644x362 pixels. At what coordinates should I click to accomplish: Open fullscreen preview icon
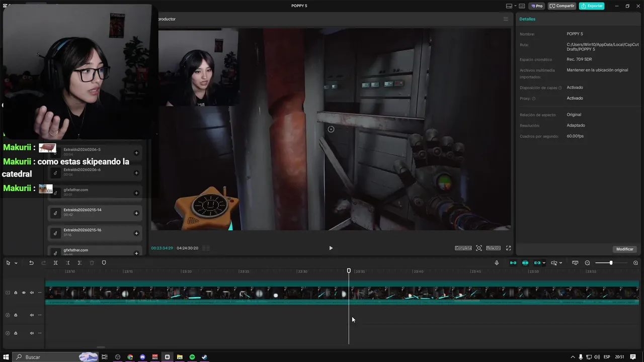coord(508,248)
